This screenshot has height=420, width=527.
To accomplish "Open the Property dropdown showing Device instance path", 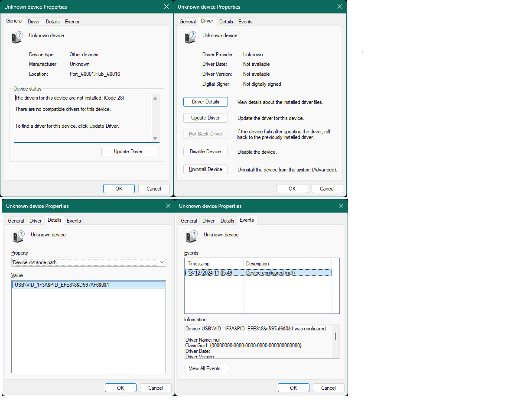I will 162,262.
